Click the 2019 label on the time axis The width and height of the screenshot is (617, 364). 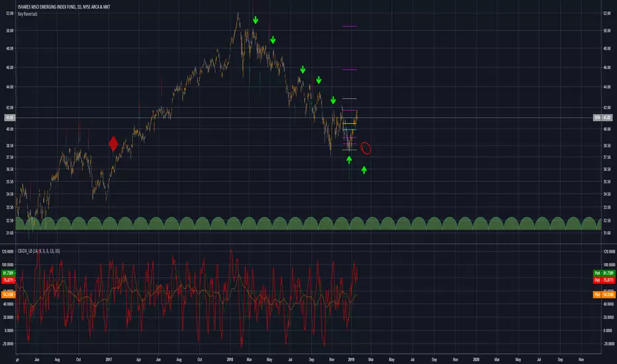pyautogui.click(x=352, y=359)
